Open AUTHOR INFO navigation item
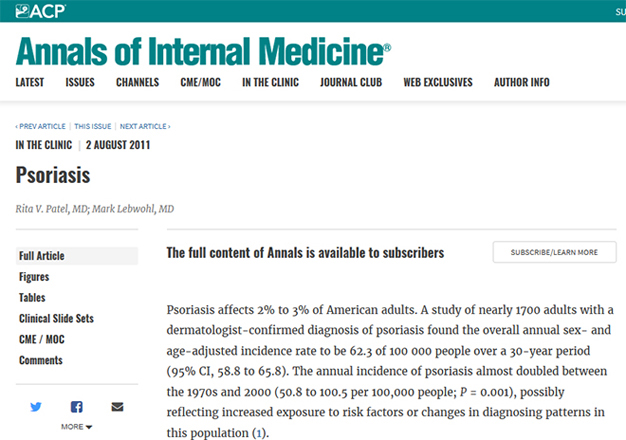The image size is (626, 440). click(x=522, y=82)
